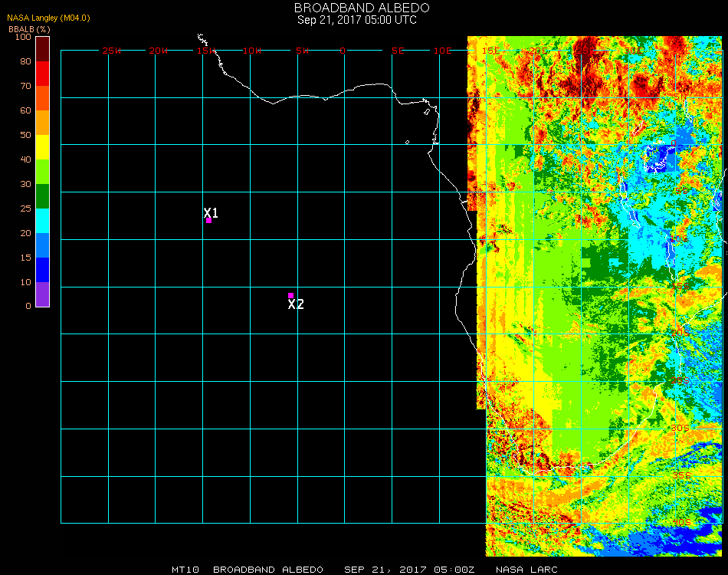Click the legend value 20
This screenshot has width=728, height=575.
click(x=25, y=233)
